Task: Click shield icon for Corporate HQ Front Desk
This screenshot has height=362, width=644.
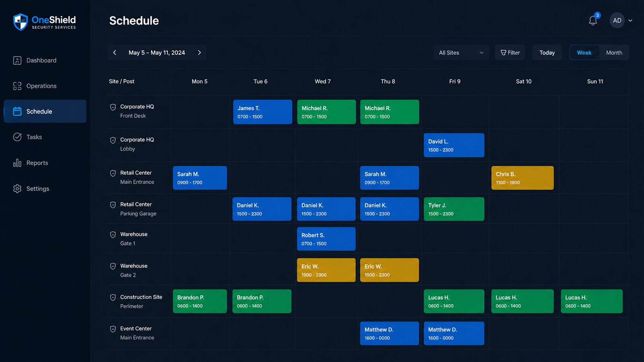Action: pos(113,107)
